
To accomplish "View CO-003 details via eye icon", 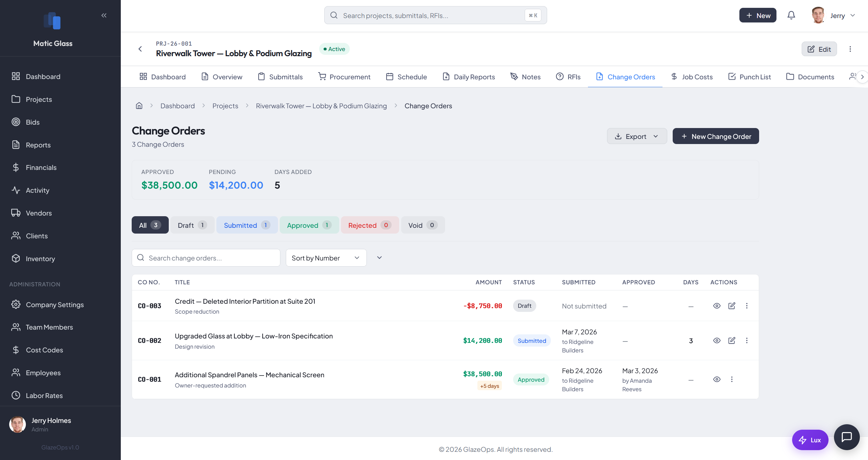I will (x=717, y=306).
